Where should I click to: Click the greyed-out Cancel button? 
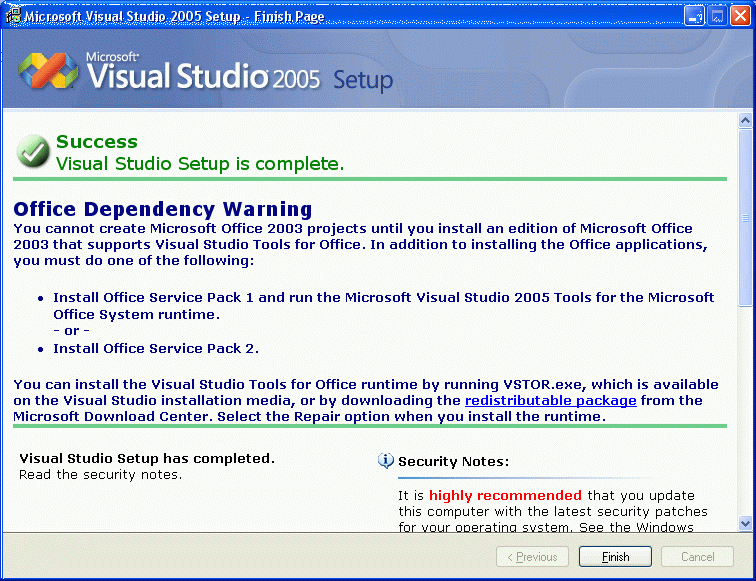(x=698, y=557)
